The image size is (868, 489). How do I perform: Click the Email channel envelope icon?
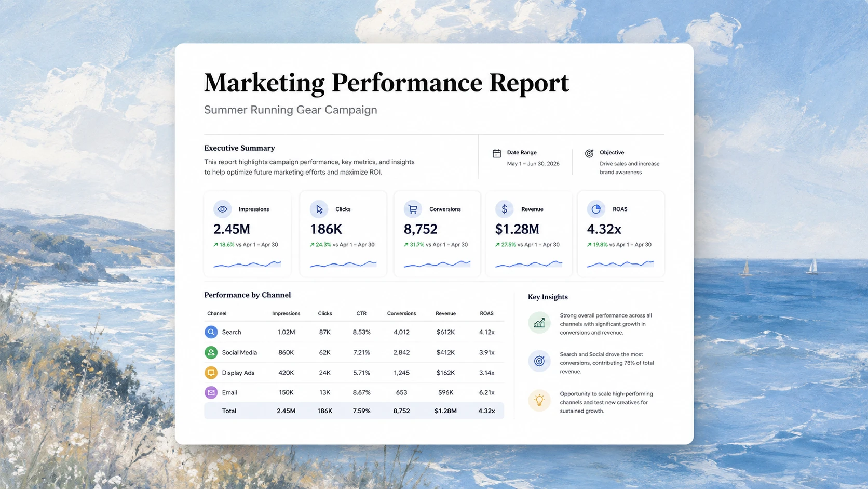click(x=211, y=392)
